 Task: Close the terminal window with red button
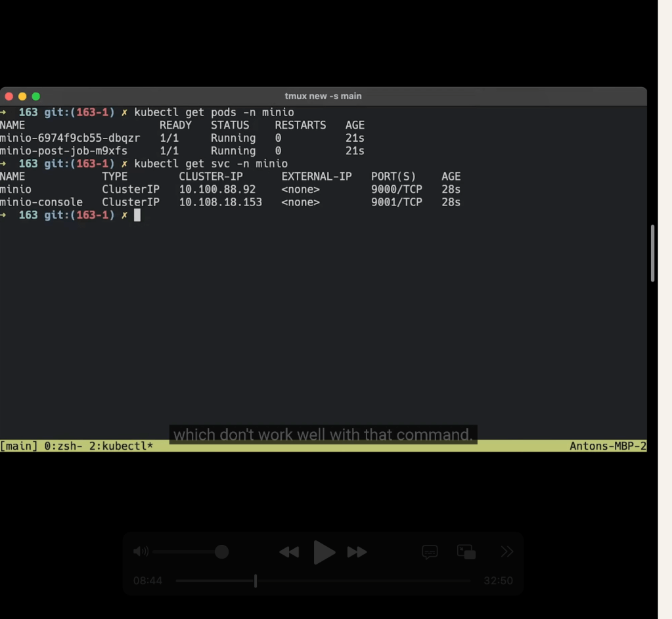[x=9, y=96]
